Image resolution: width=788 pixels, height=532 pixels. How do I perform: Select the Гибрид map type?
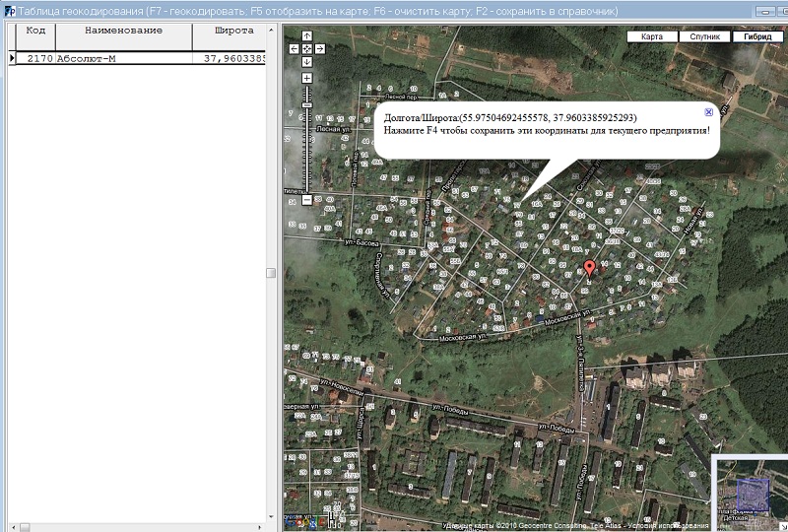click(758, 36)
